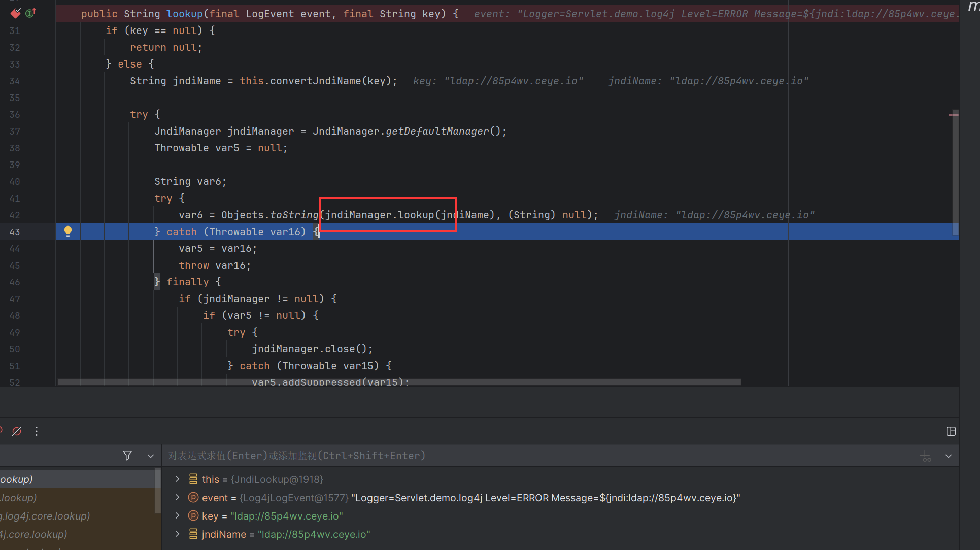Select the top selected stack frame 'ookup)'
This screenshot has height=550, width=980.
coord(77,479)
